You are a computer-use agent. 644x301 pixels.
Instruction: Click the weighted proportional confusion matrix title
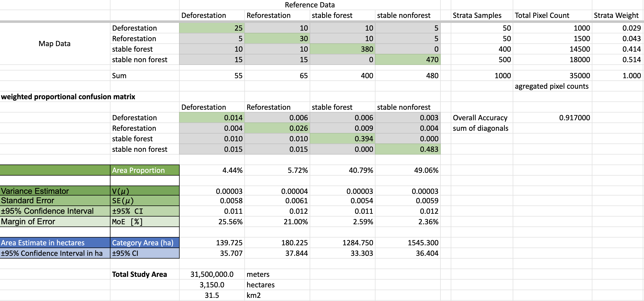coord(68,97)
